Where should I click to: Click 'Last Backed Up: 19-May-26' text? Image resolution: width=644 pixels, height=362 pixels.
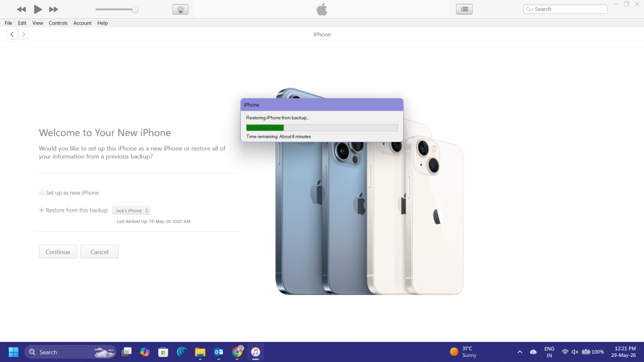[x=153, y=221]
